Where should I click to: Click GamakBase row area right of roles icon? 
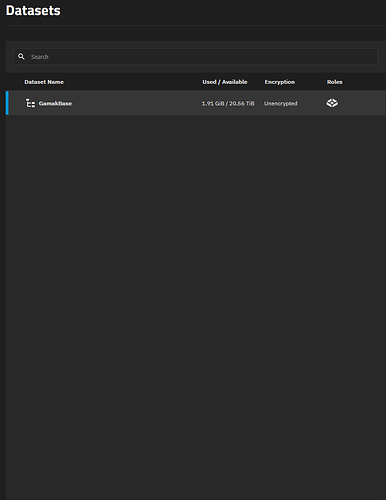362,103
